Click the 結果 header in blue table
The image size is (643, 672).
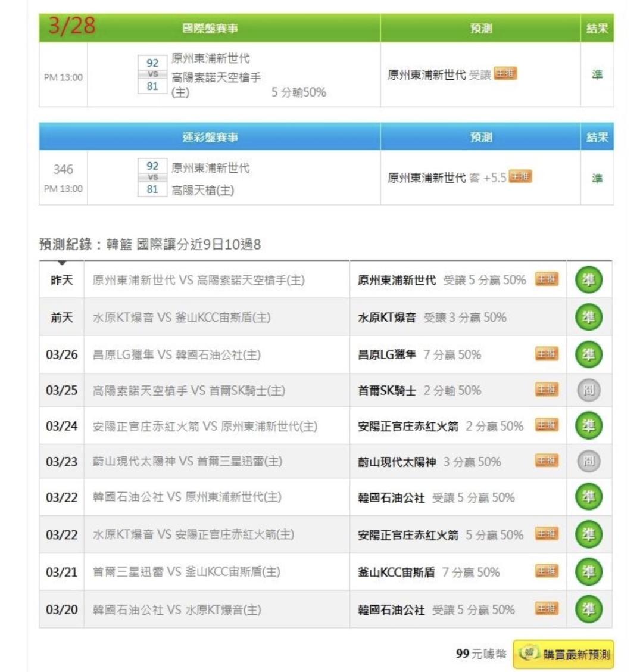click(597, 137)
